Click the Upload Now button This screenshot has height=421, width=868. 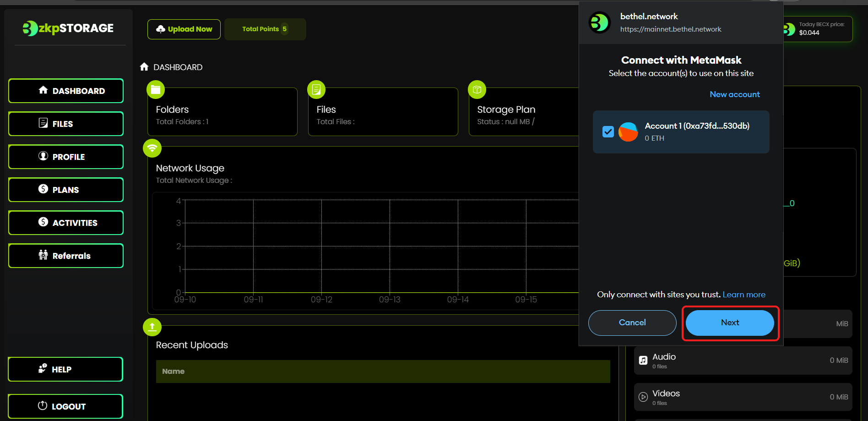pyautogui.click(x=184, y=29)
